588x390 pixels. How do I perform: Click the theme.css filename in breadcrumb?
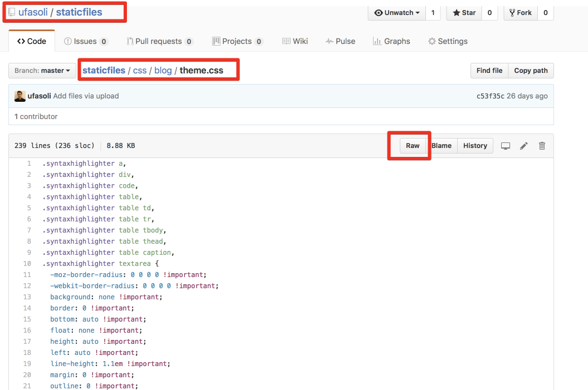202,71
